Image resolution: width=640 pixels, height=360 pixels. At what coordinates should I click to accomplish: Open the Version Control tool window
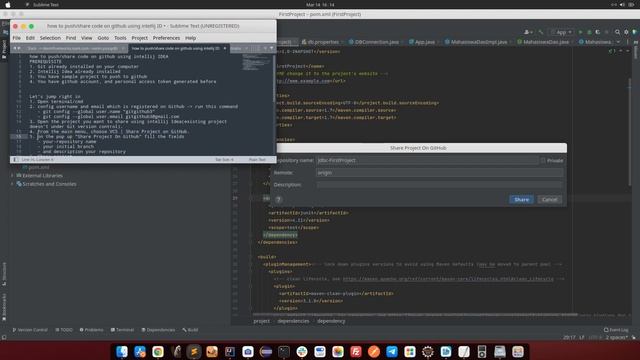[x=30, y=330]
